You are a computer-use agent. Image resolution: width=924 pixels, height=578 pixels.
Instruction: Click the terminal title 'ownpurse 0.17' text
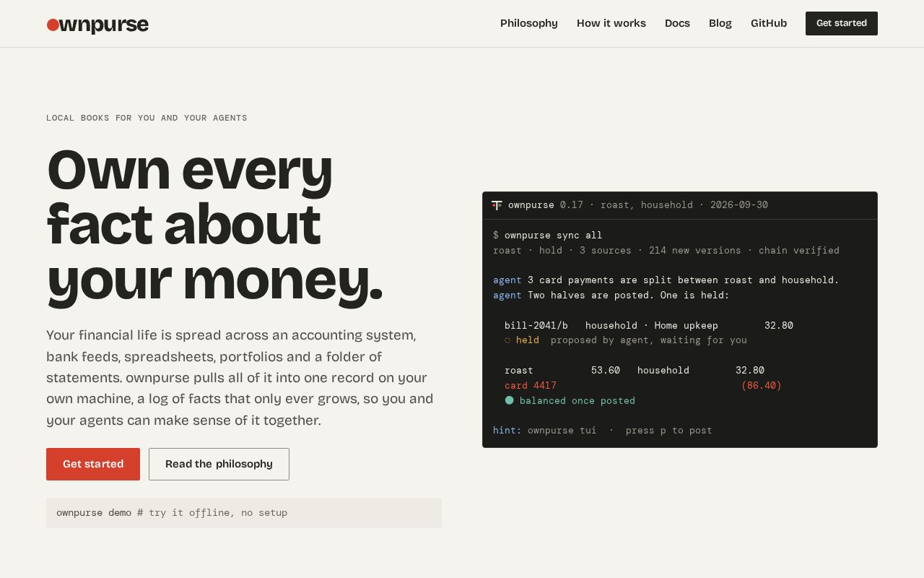pos(546,205)
